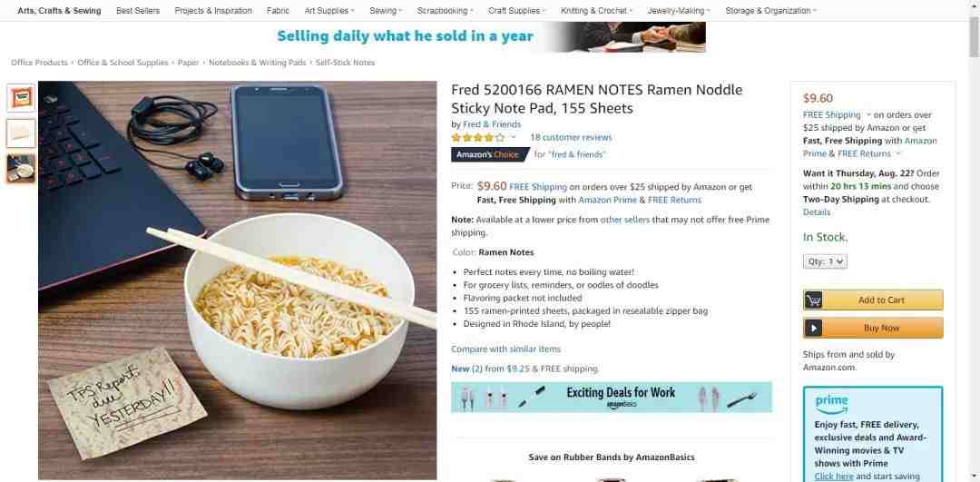Click the prime logo in the blue box
The height and width of the screenshot is (482, 980).
point(831,403)
